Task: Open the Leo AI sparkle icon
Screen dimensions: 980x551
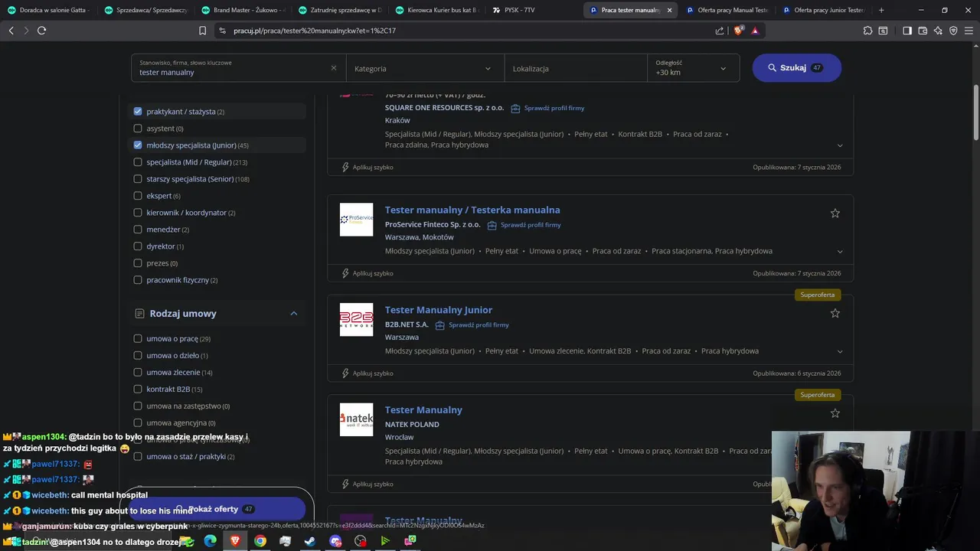Action: [938, 31]
